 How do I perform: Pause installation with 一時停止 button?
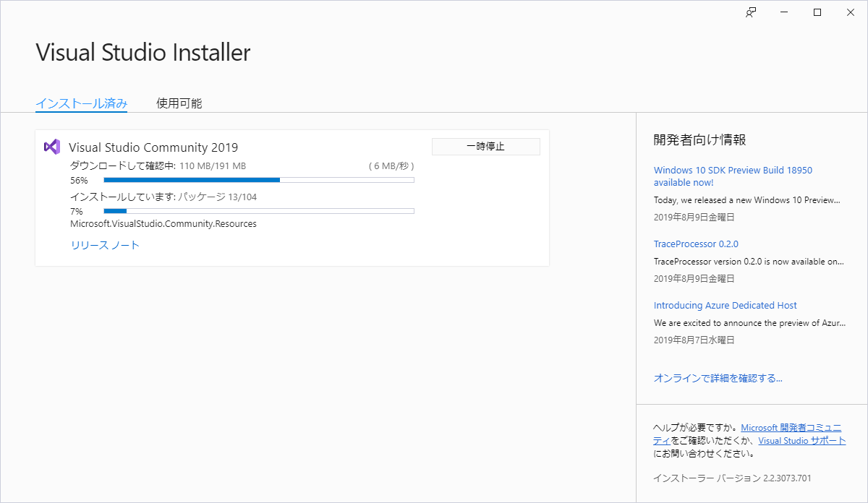click(486, 147)
